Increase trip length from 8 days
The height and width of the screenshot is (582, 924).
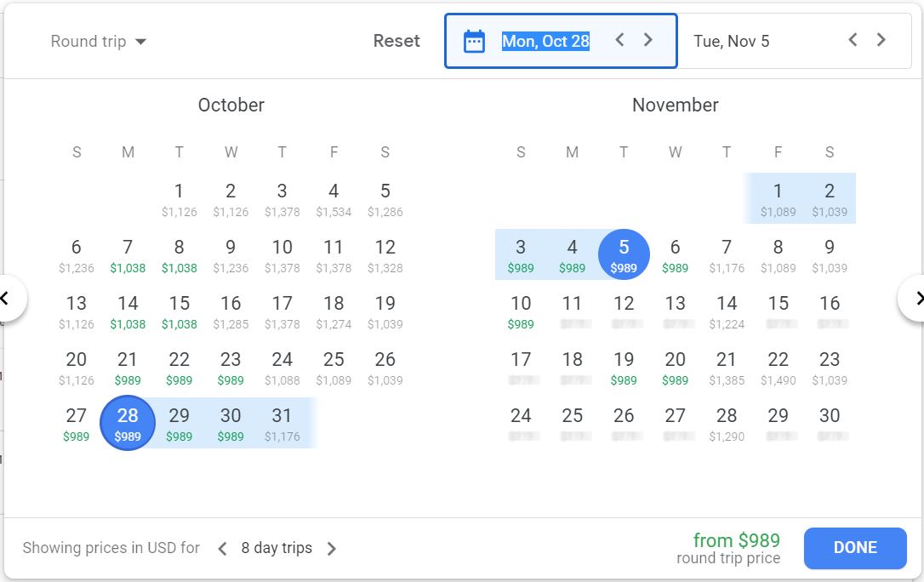(332, 549)
